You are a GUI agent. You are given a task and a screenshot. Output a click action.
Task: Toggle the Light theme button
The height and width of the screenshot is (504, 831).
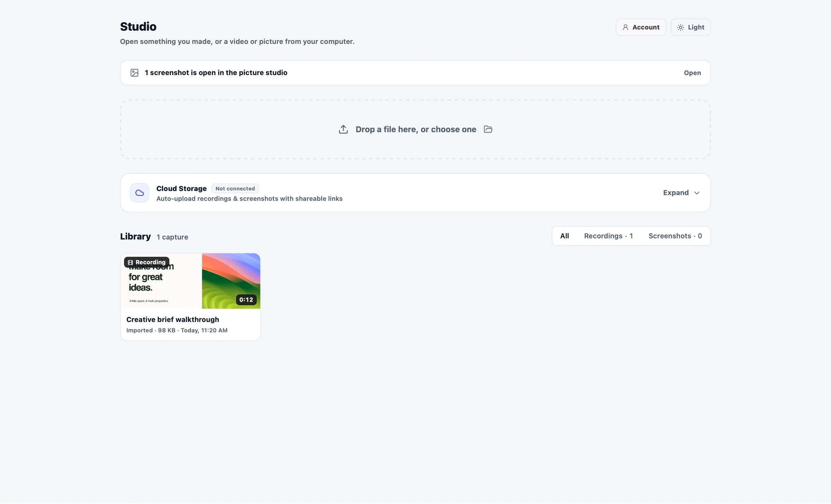[x=691, y=27]
